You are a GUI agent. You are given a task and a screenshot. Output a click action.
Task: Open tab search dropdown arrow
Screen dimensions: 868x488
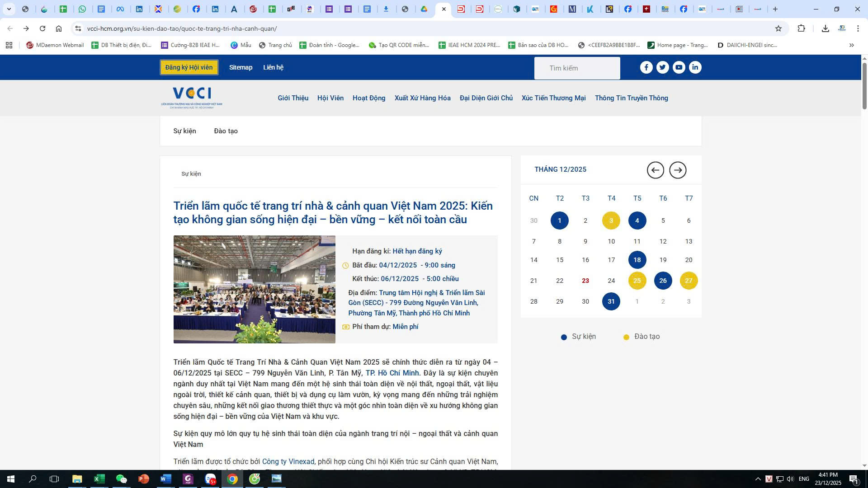(9, 9)
